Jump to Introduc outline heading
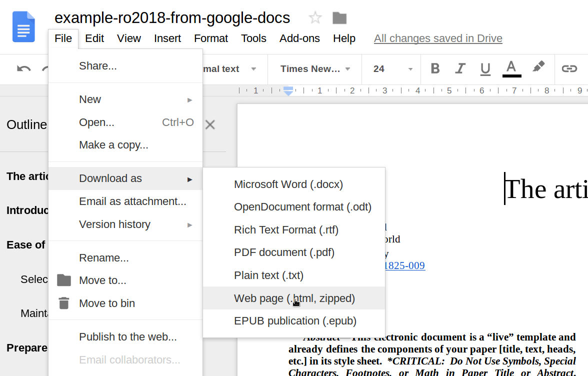Screen dimensions: 588x376 [x=27, y=210]
